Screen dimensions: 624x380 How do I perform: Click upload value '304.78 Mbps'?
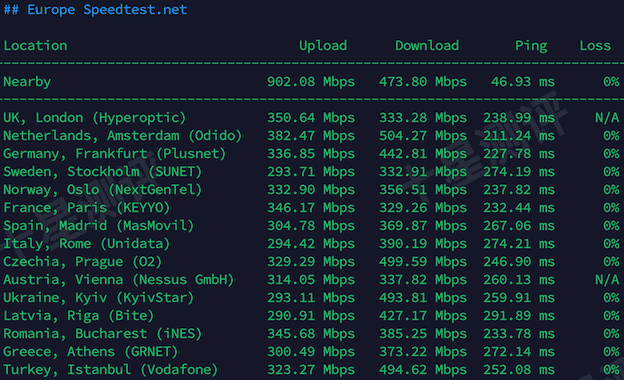(311, 226)
